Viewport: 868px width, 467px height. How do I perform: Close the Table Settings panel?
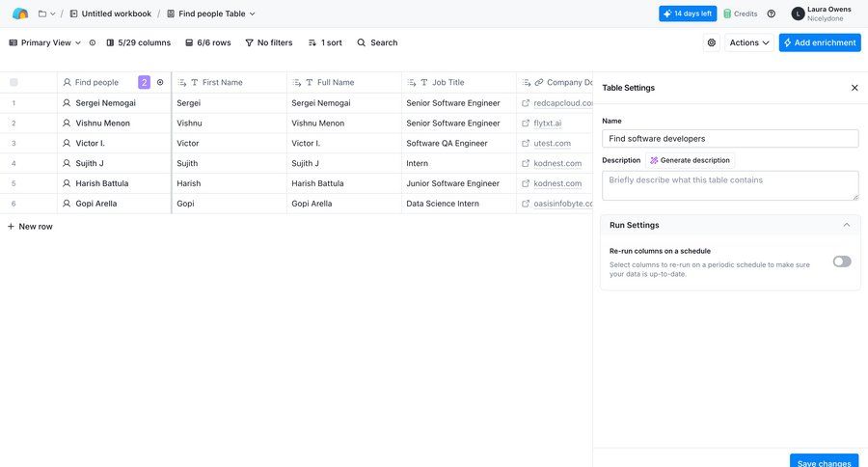854,88
